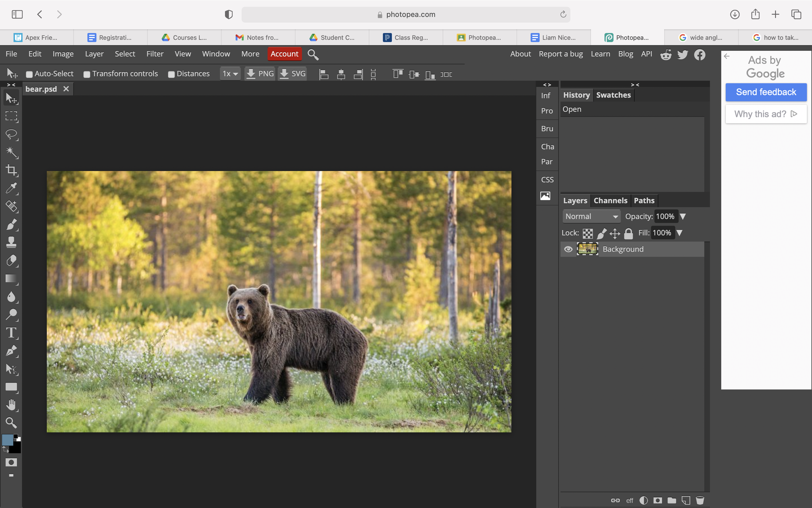Pick the Brush tool
This screenshot has width=812, height=508.
[12, 224]
